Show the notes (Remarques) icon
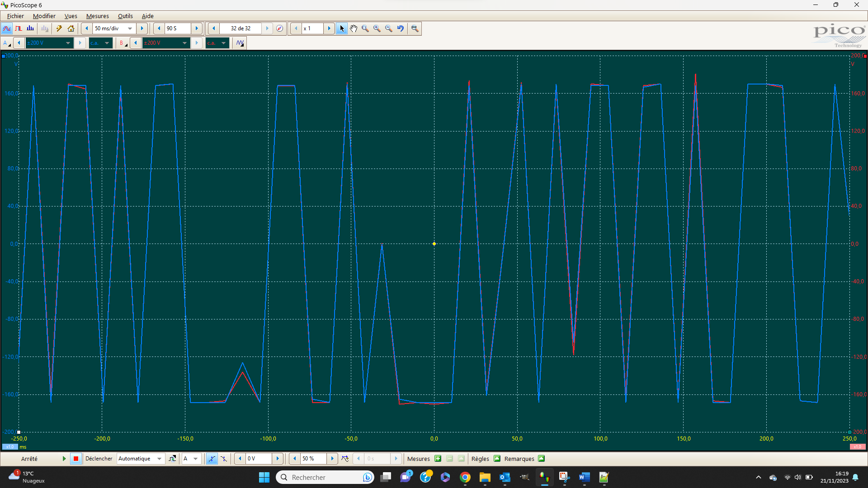Viewport: 868px width, 488px height. 542,459
